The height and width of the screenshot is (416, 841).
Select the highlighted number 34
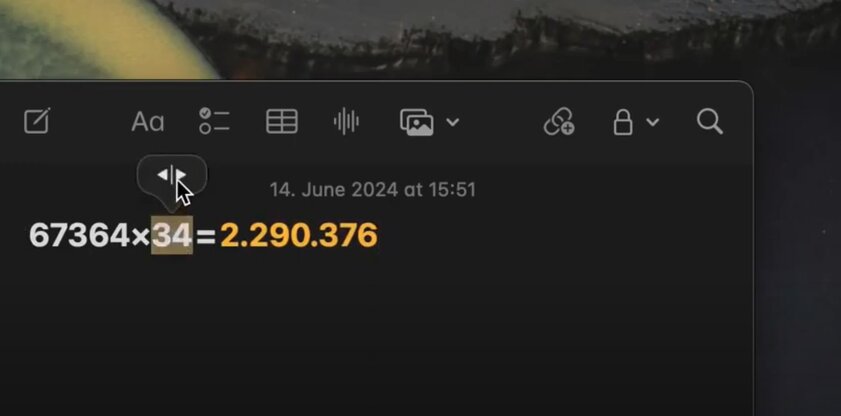[172, 235]
